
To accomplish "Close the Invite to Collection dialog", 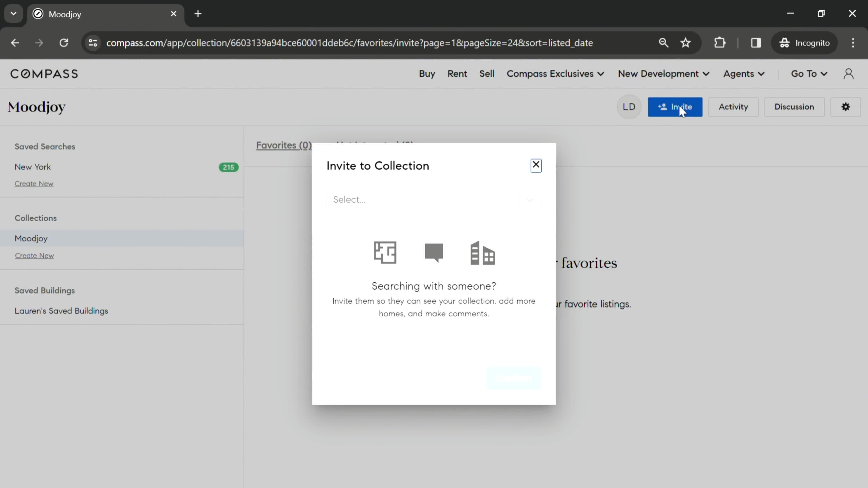I will click(x=536, y=165).
